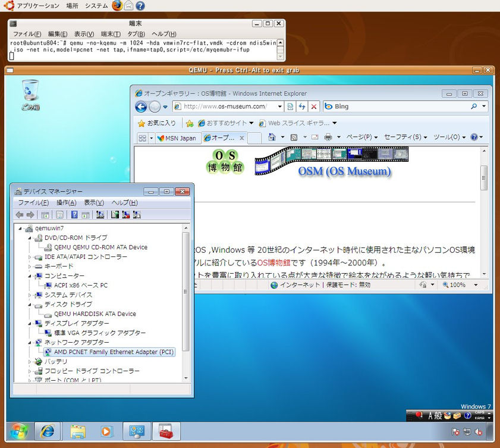Open the IE Safety (セーフティ) menu

coord(405,137)
